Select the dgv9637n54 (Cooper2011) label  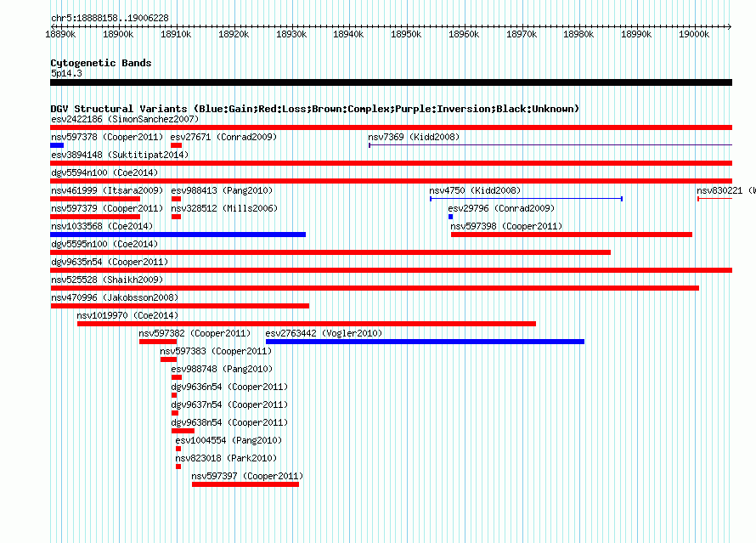(229, 404)
